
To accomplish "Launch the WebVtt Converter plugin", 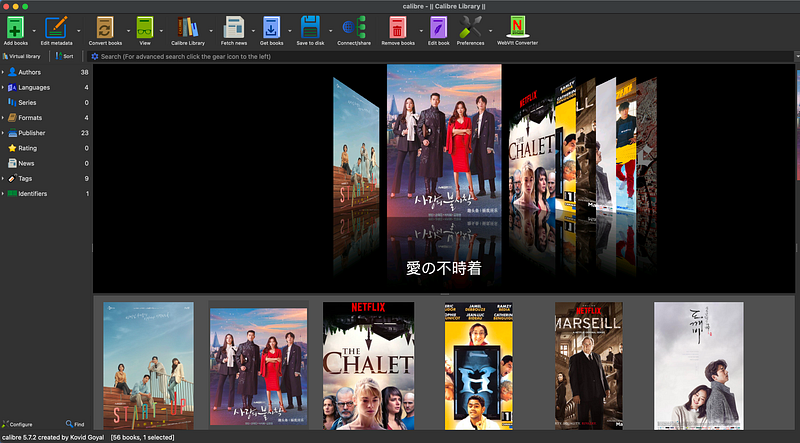I will coord(517,27).
